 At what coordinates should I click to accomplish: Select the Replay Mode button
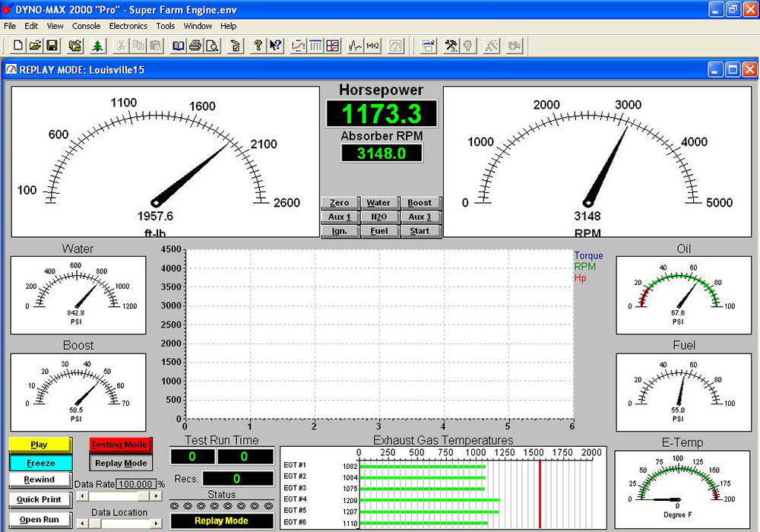click(x=121, y=463)
